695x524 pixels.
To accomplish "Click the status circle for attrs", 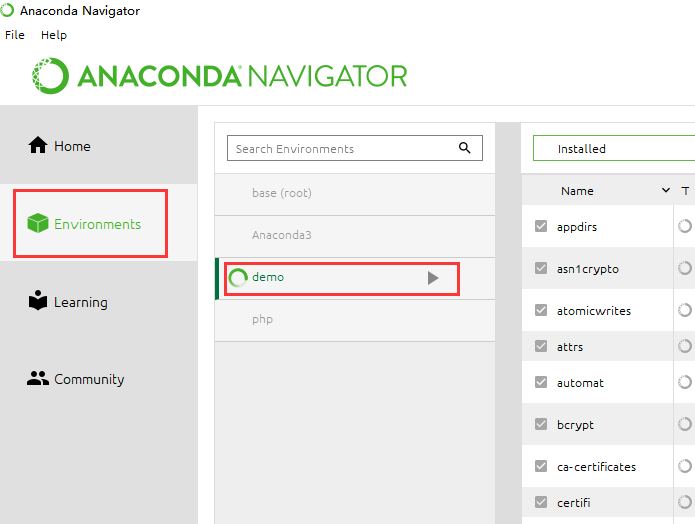I will coord(684,346).
